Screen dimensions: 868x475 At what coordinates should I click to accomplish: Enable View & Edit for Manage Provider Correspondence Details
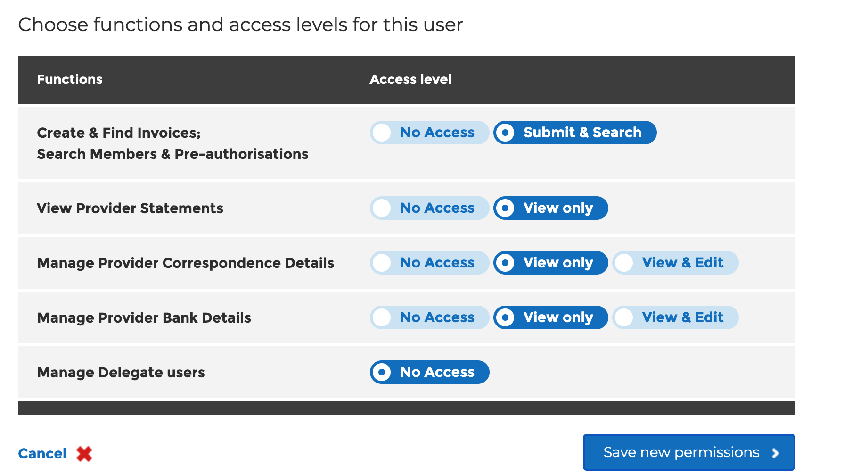coord(675,263)
